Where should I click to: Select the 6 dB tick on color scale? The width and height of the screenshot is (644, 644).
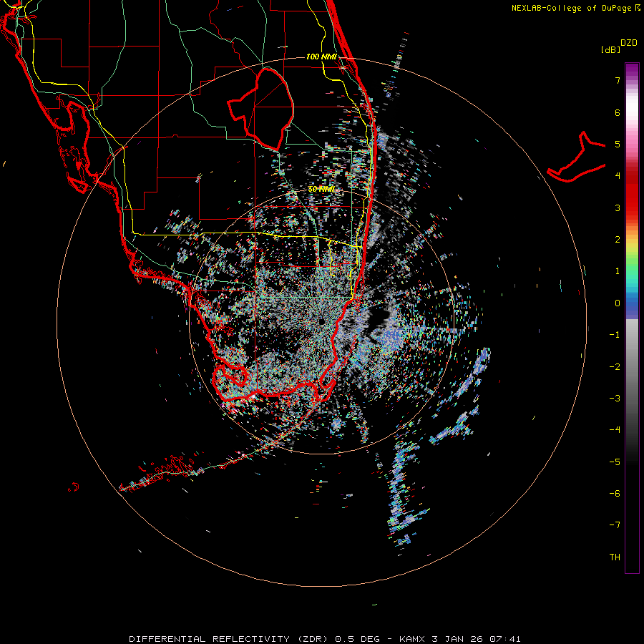click(x=618, y=112)
